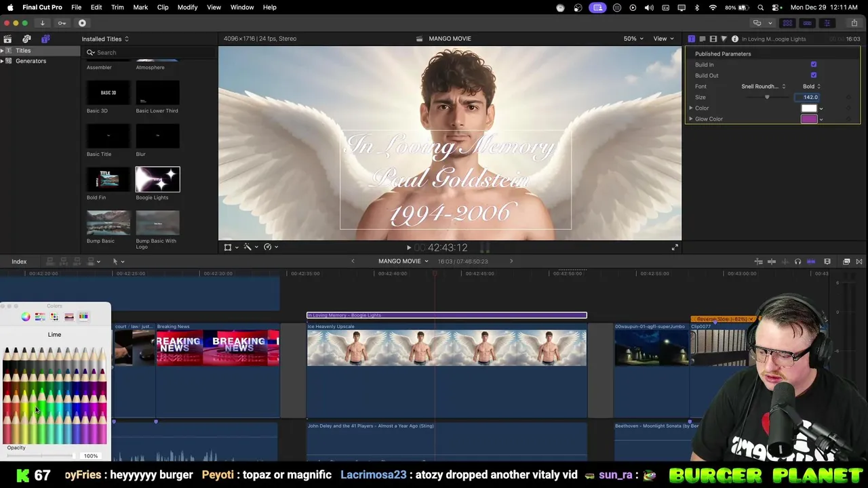Click the Index button in timeline

coord(19,262)
